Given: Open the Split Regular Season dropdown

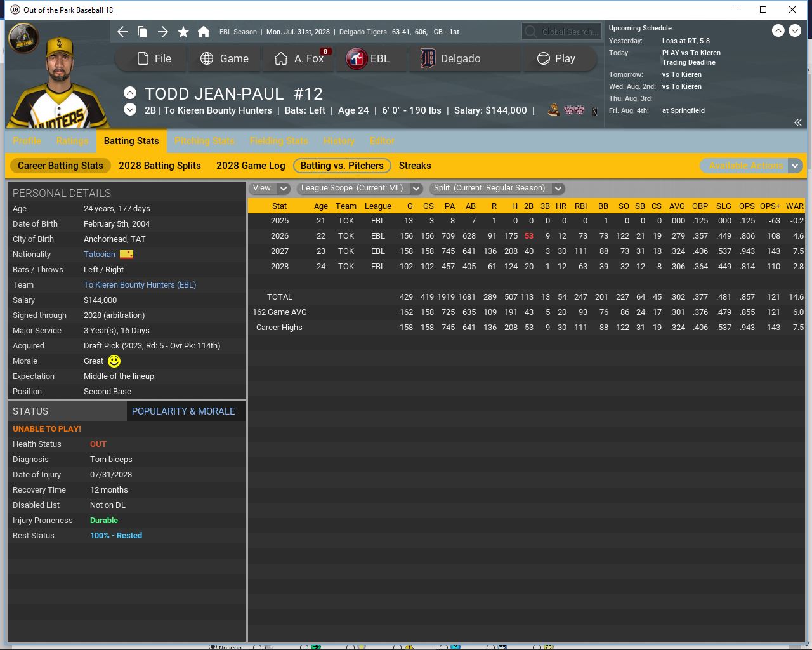Looking at the screenshot, I should tap(497, 188).
